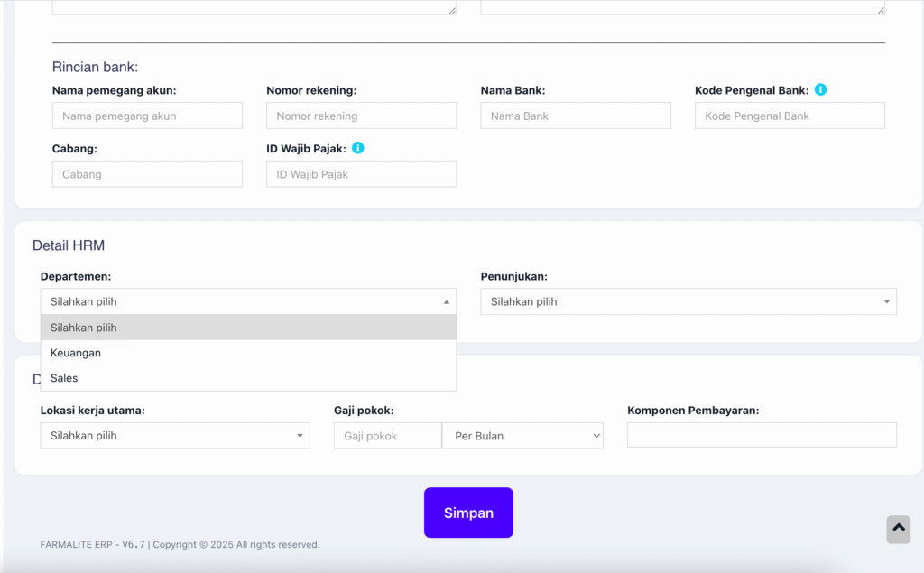Open the Per Bulan salary period dropdown

click(x=522, y=436)
